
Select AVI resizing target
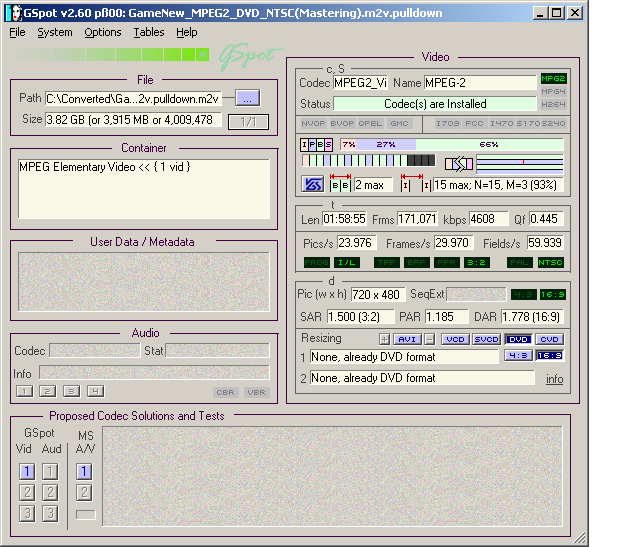click(407, 339)
